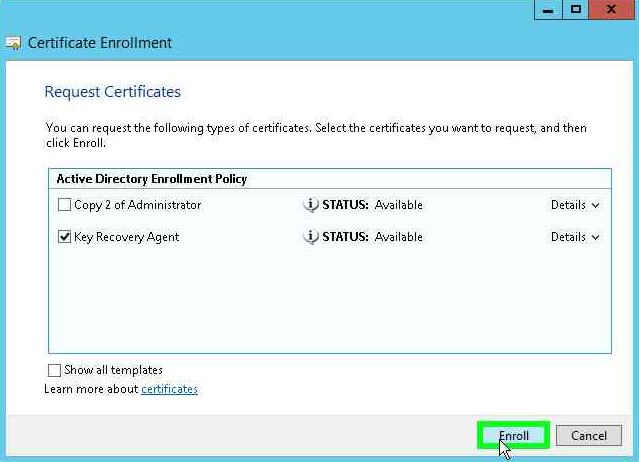
Task: Maximize the Certificate Enrollment window
Action: point(575,10)
